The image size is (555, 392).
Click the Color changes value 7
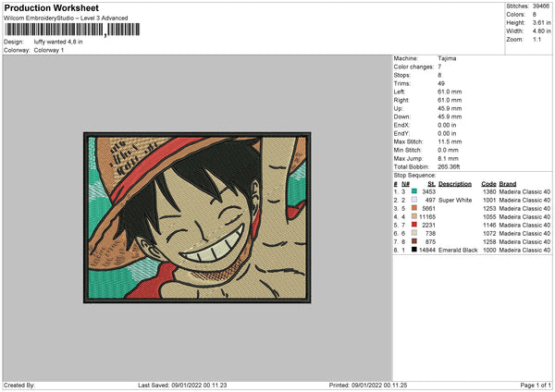point(439,67)
